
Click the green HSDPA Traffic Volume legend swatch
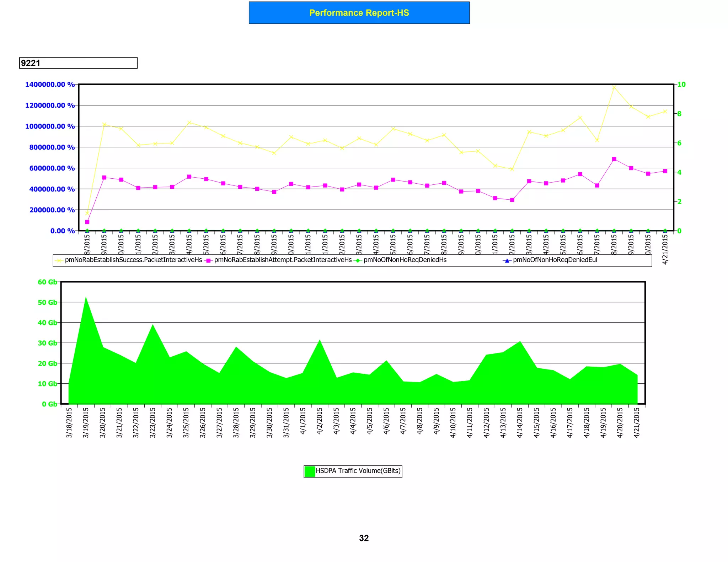click(x=310, y=471)
